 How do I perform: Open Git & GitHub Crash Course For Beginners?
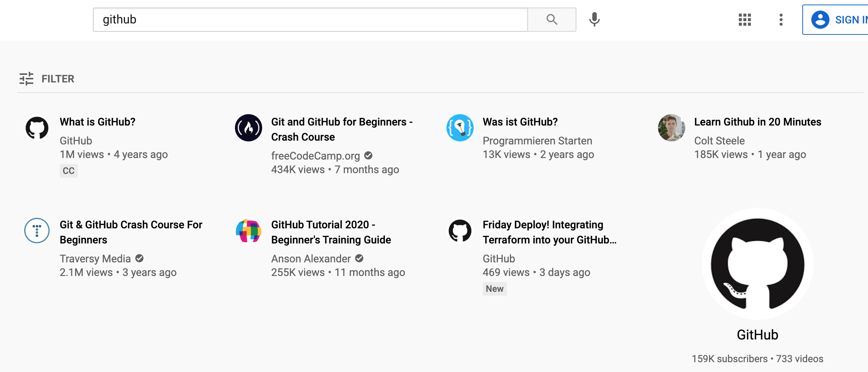point(131,232)
